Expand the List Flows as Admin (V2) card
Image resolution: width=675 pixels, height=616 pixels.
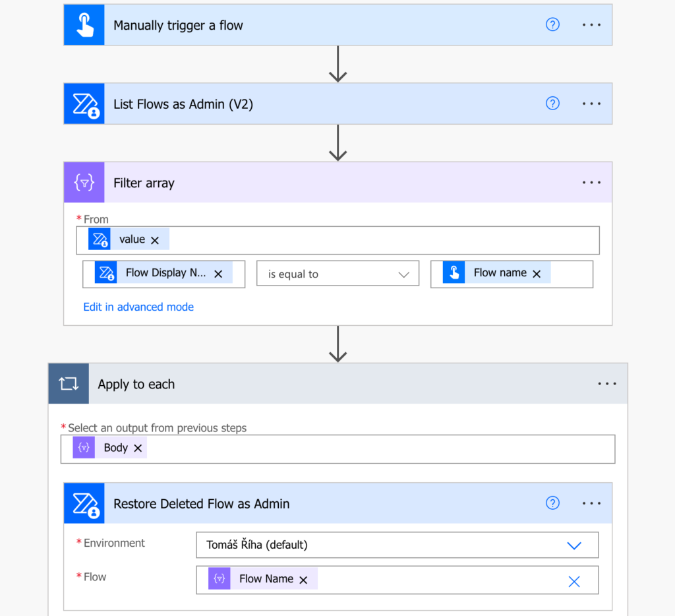[338, 104]
